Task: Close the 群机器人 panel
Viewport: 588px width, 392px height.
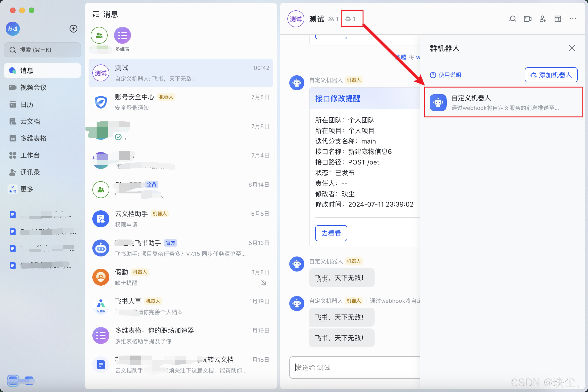Action: tap(572, 48)
